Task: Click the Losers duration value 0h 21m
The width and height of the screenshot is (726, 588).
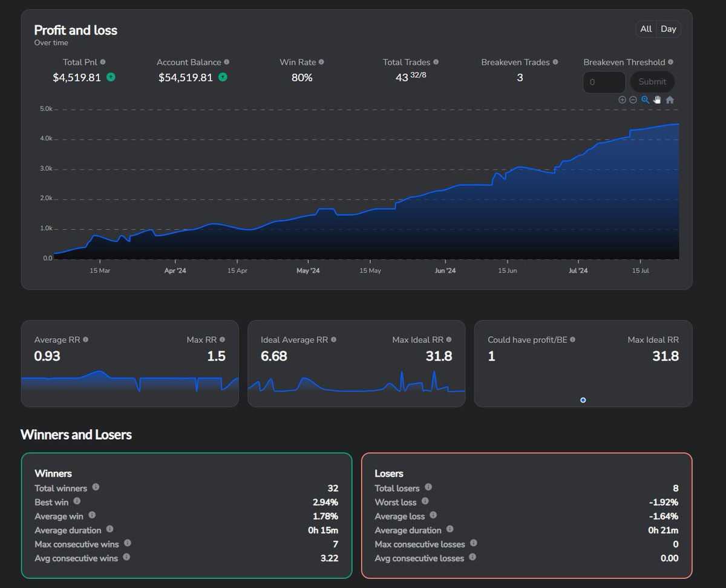Action: [x=664, y=530]
